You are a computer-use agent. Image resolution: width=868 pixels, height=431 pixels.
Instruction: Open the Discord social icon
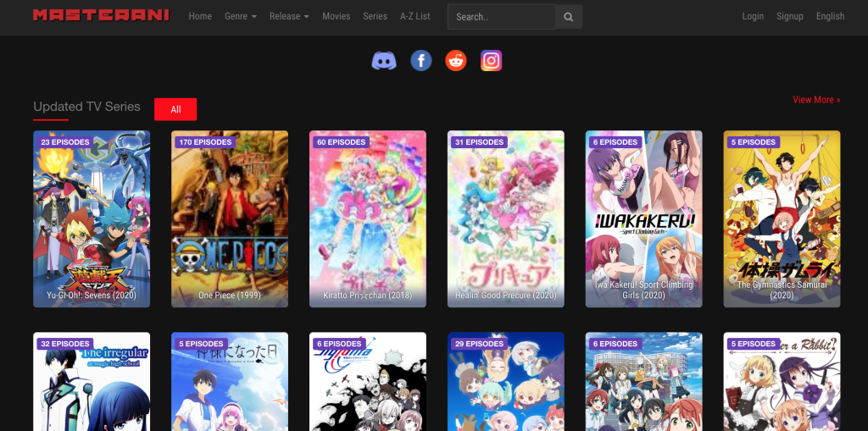(x=384, y=60)
